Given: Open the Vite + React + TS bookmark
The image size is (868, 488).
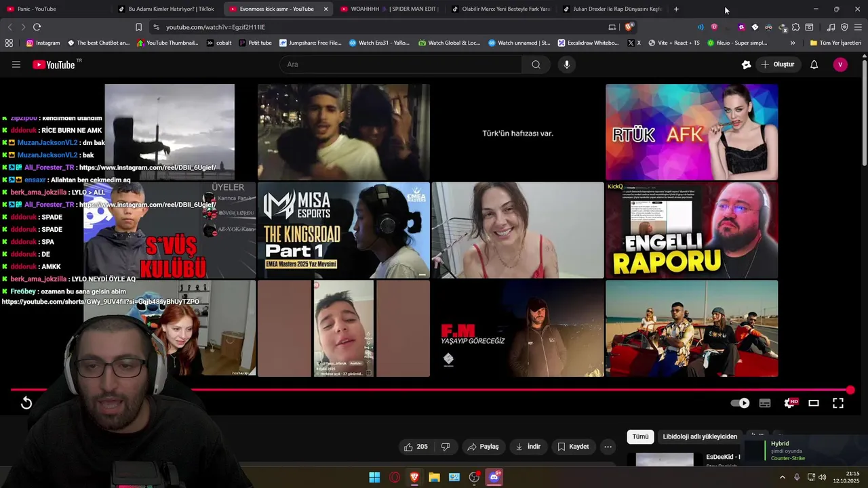Looking at the screenshot, I should 673,43.
